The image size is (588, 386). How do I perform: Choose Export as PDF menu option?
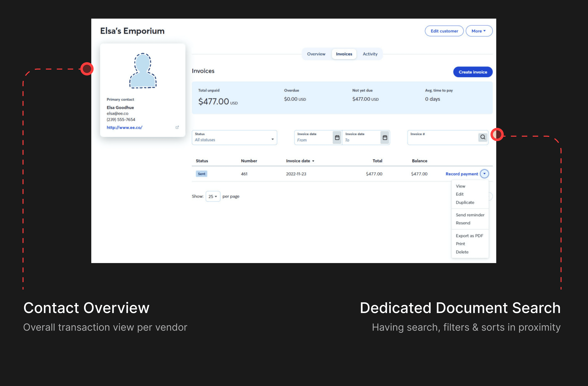coord(469,236)
